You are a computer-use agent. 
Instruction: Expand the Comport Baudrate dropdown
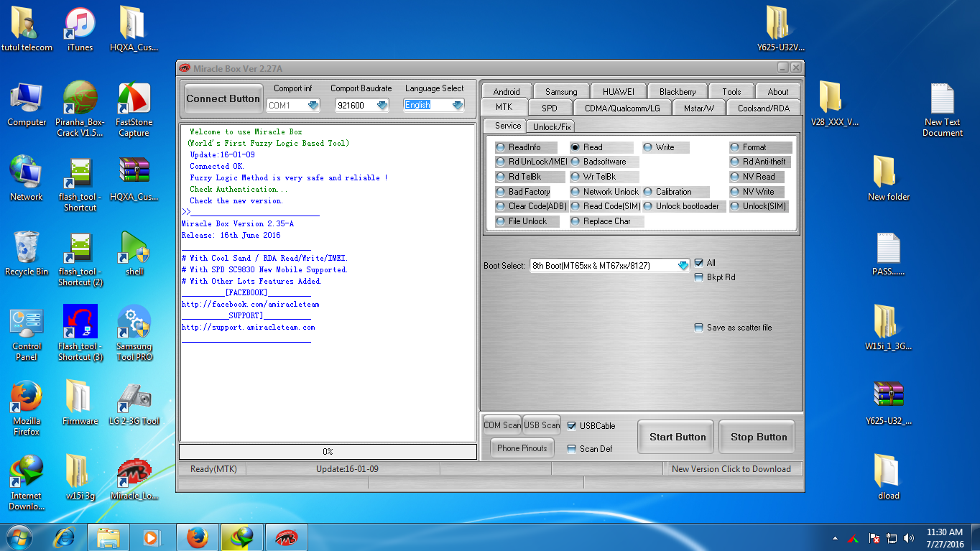[x=382, y=105]
